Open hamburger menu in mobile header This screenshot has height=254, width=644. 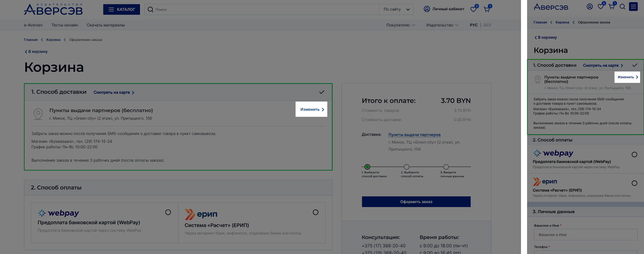pos(633,7)
